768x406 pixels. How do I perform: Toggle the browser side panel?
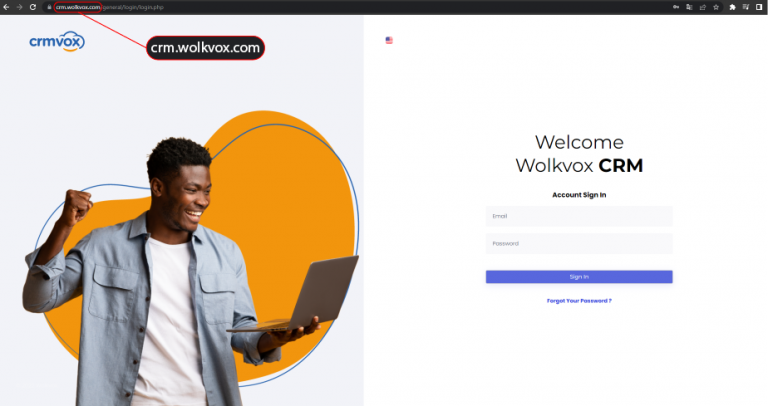pos(759,7)
